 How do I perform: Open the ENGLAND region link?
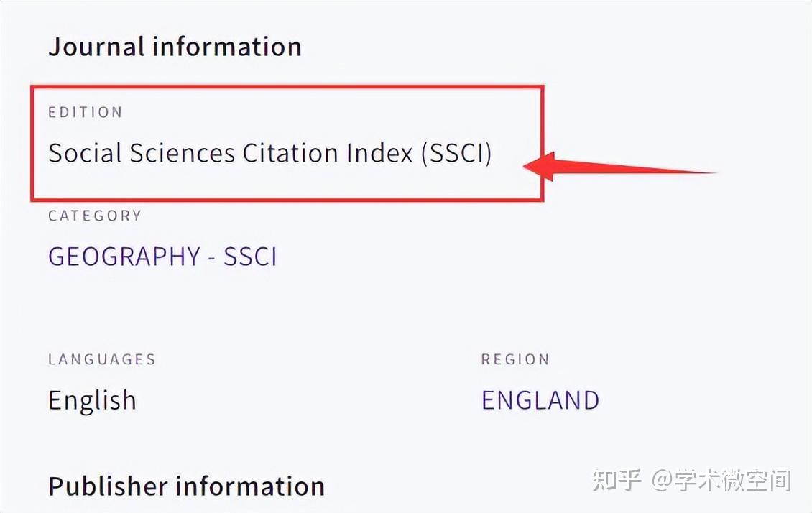pos(540,400)
